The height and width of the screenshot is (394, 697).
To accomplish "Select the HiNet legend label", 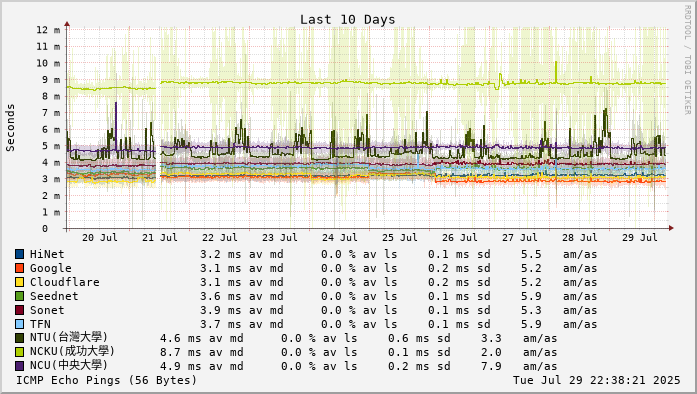I will (x=47, y=254).
